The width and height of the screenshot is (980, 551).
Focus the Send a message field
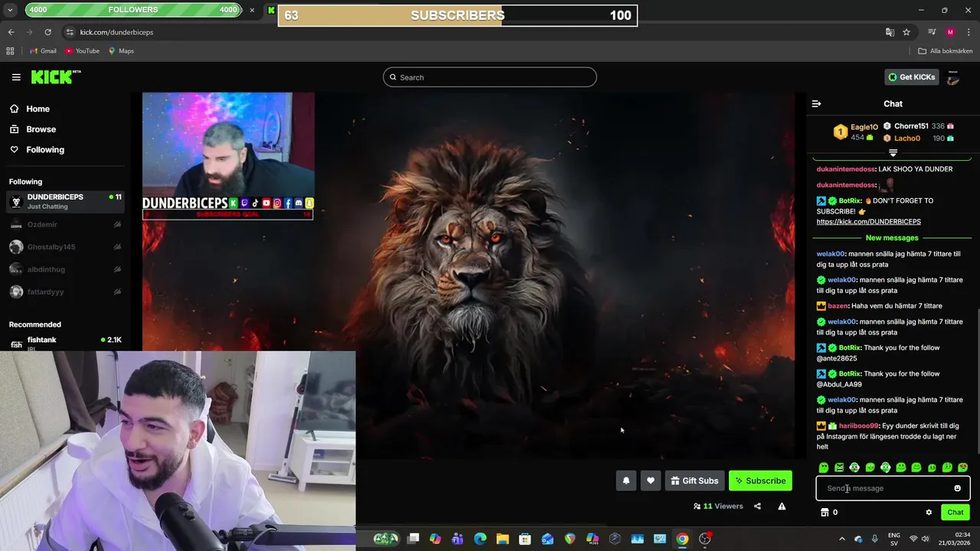click(x=893, y=488)
